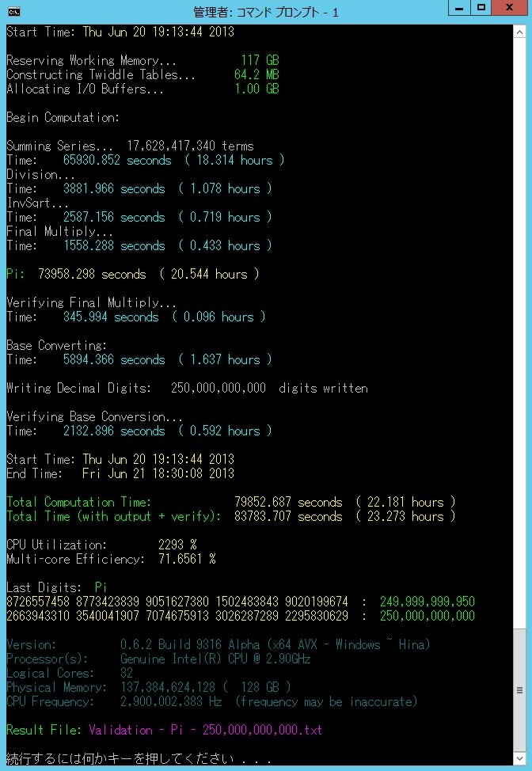Click the 'Reserving Working Memory' 117 GB value
This screenshot has height=771, width=532.
[x=260, y=60]
